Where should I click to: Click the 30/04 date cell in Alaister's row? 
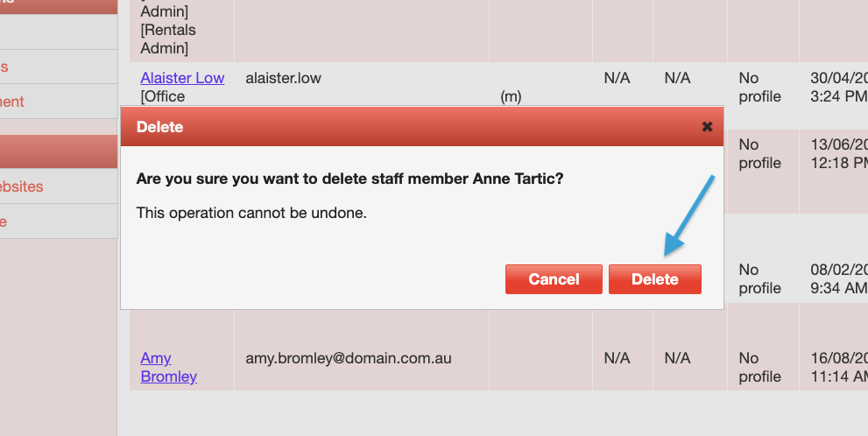pos(838,88)
